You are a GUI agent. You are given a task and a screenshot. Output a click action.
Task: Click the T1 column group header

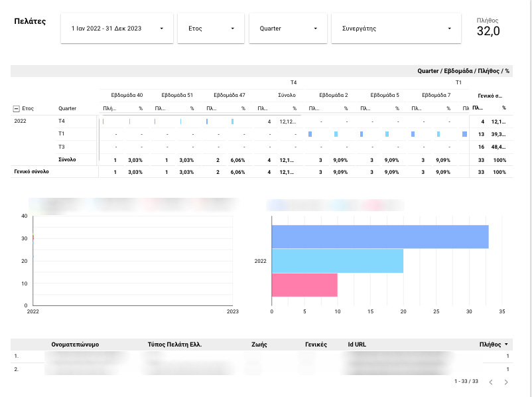pyautogui.click(x=458, y=82)
